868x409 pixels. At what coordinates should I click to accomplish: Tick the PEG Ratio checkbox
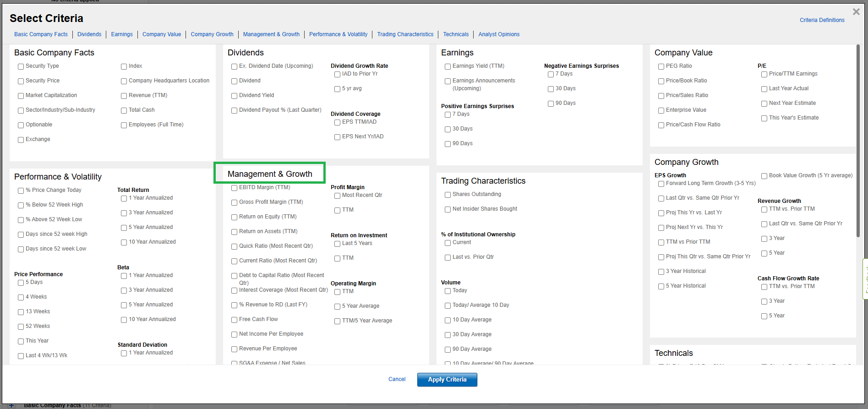[x=661, y=66]
